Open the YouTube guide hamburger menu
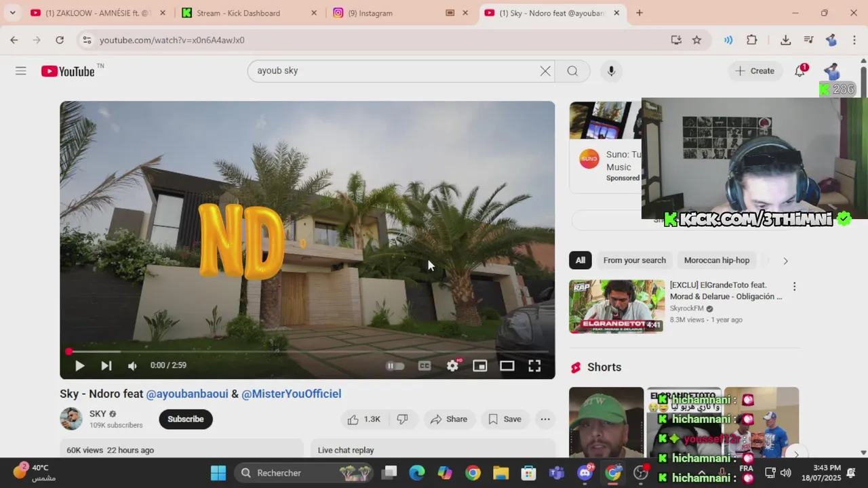Screen dimensions: 868x488 [21, 70]
